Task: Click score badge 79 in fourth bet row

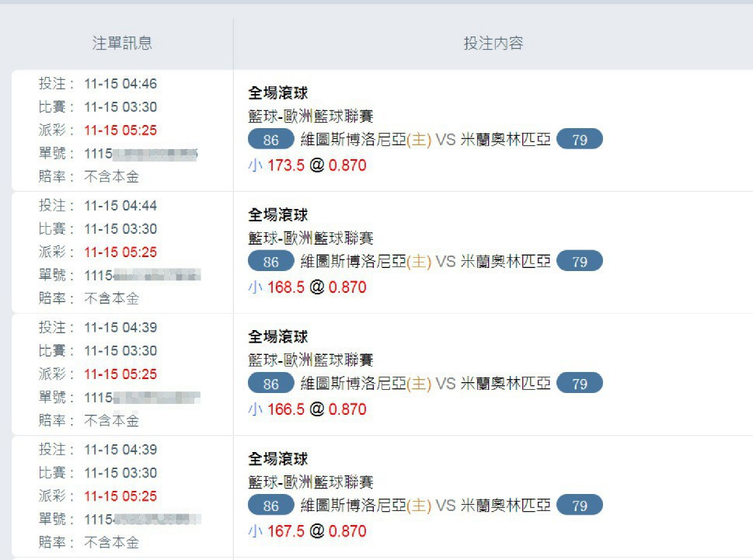Action: coord(580,506)
